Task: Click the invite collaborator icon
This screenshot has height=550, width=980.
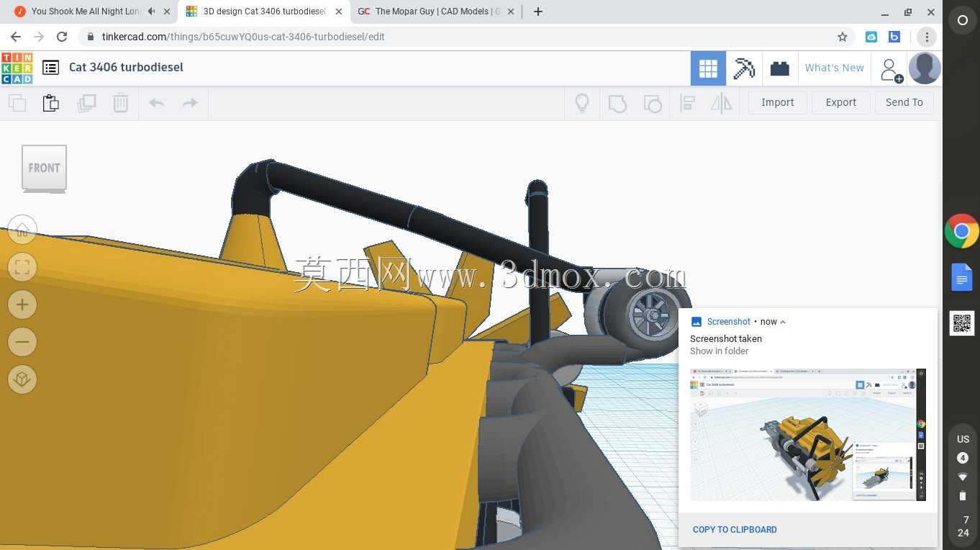Action: pyautogui.click(x=891, y=69)
